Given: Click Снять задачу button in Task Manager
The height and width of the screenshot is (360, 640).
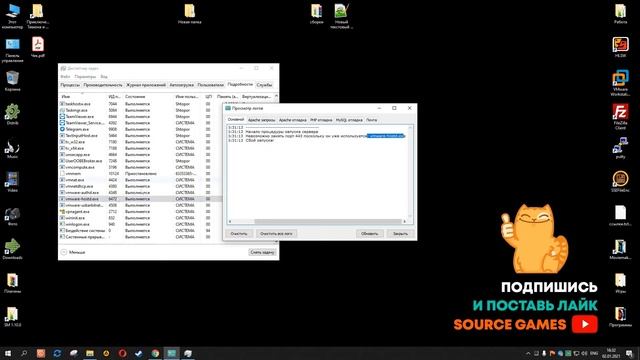Looking at the screenshot, I should 262,252.
